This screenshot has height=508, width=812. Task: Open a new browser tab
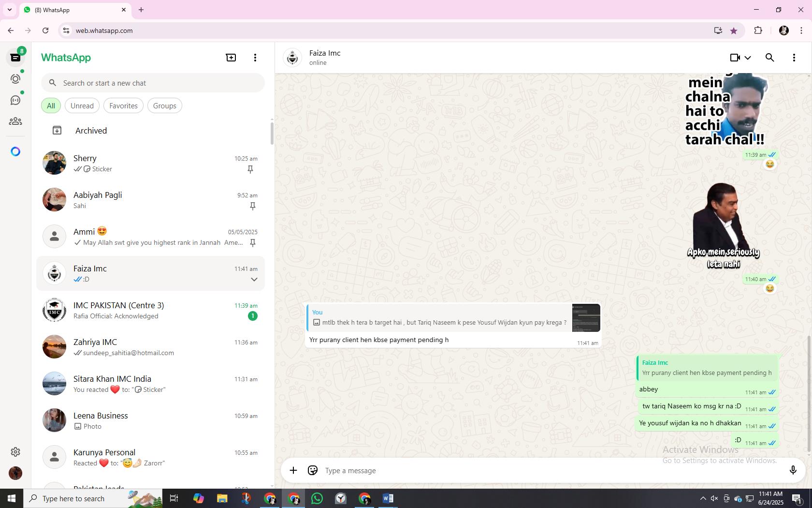click(x=141, y=10)
